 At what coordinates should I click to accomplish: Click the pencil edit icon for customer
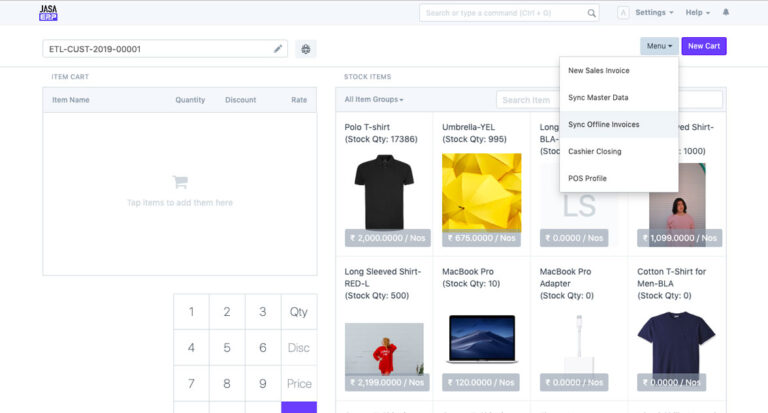coord(278,48)
